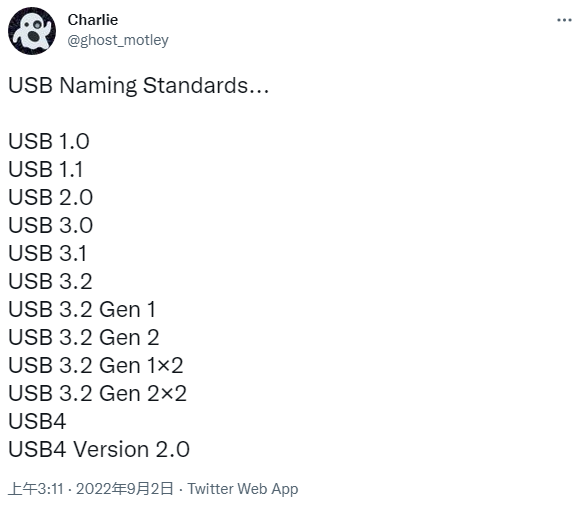Click the 'USB Naming Standards...' heading text
This screenshot has width=584, height=505.
(139, 86)
